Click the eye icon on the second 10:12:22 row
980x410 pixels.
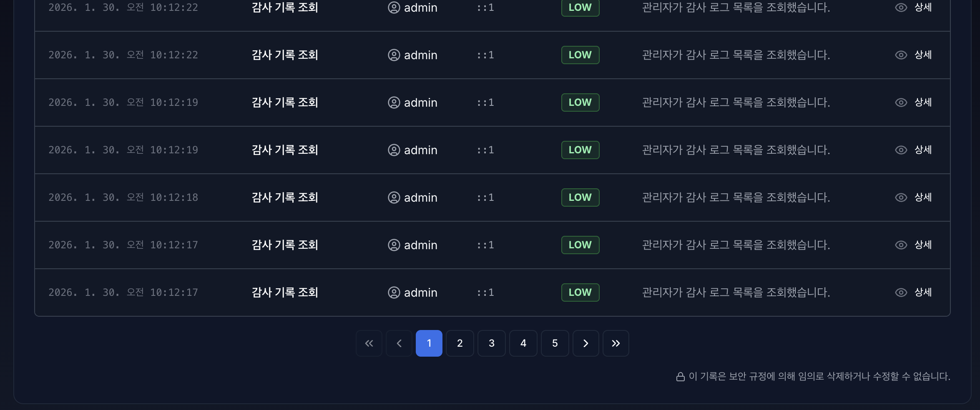click(901, 55)
